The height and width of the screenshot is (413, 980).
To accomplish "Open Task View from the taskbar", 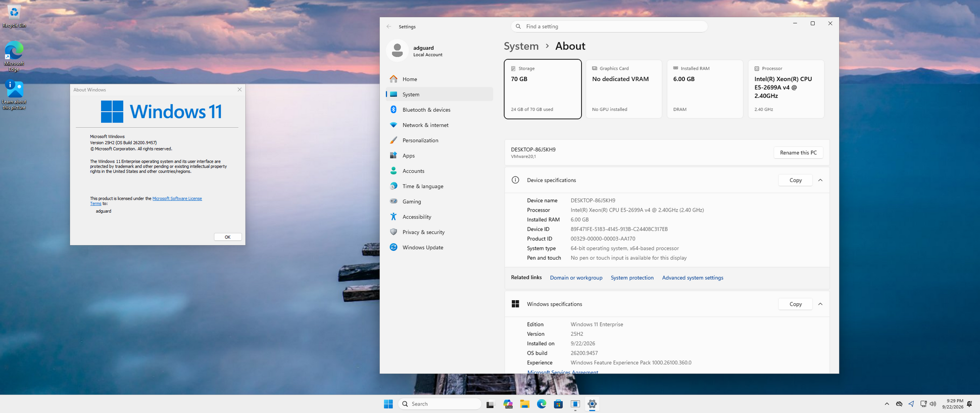I will (x=490, y=404).
